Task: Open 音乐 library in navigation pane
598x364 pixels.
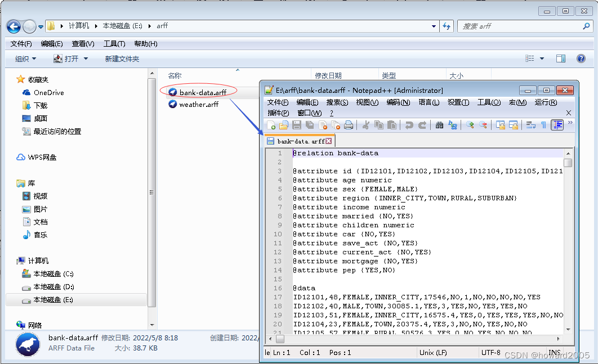Action: pyautogui.click(x=41, y=235)
